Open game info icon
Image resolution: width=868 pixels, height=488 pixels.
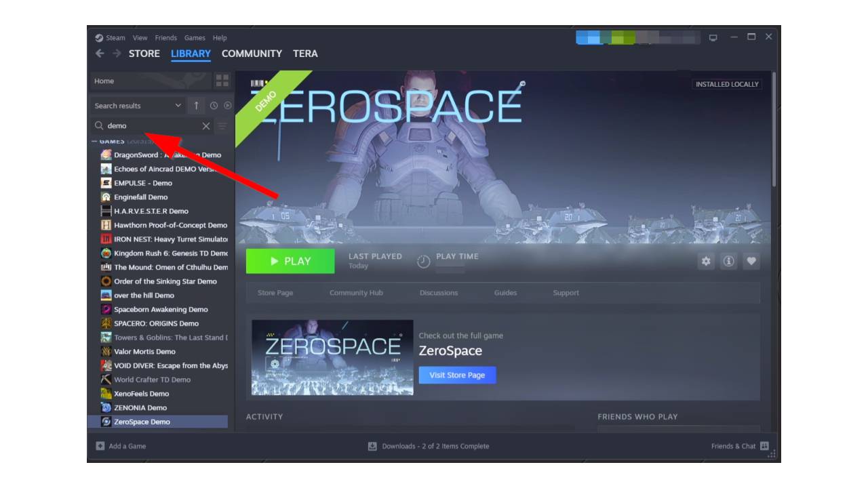coord(728,261)
